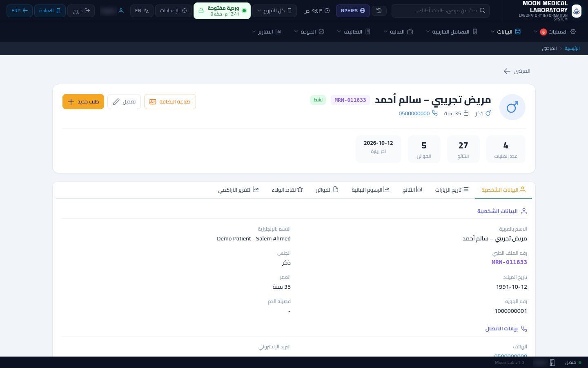Switch to the الرسوم البيانية charts tab
The height and width of the screenshot is (368, 588).
click(370, 190)
